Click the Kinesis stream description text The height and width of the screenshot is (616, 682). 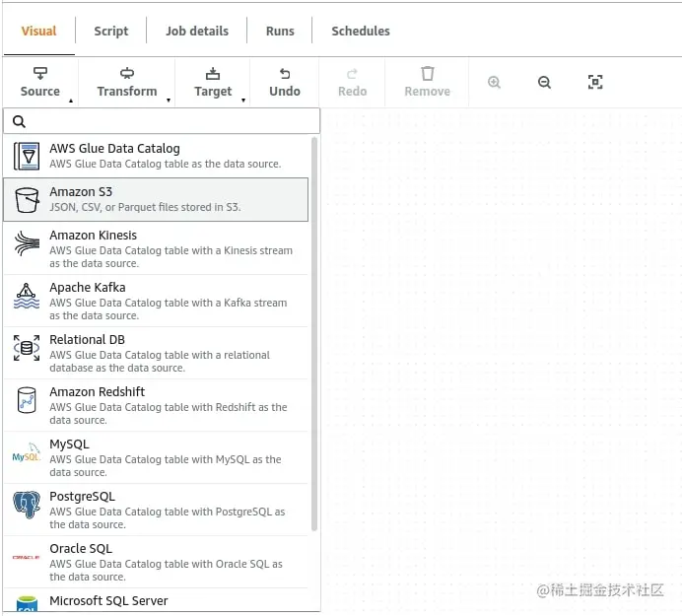[170, 256]
